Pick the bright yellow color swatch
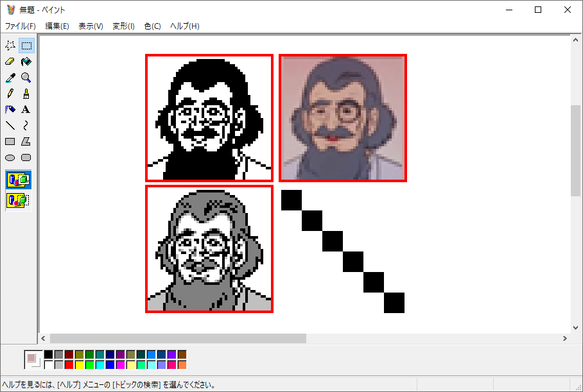Viewport: 583px width, 392px height. point(80,365)
